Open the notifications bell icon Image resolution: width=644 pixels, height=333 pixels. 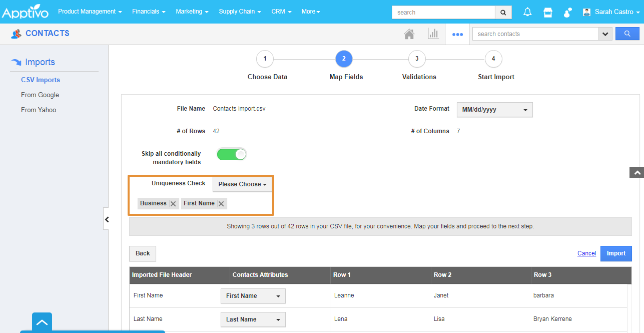[x=527, y=12]
